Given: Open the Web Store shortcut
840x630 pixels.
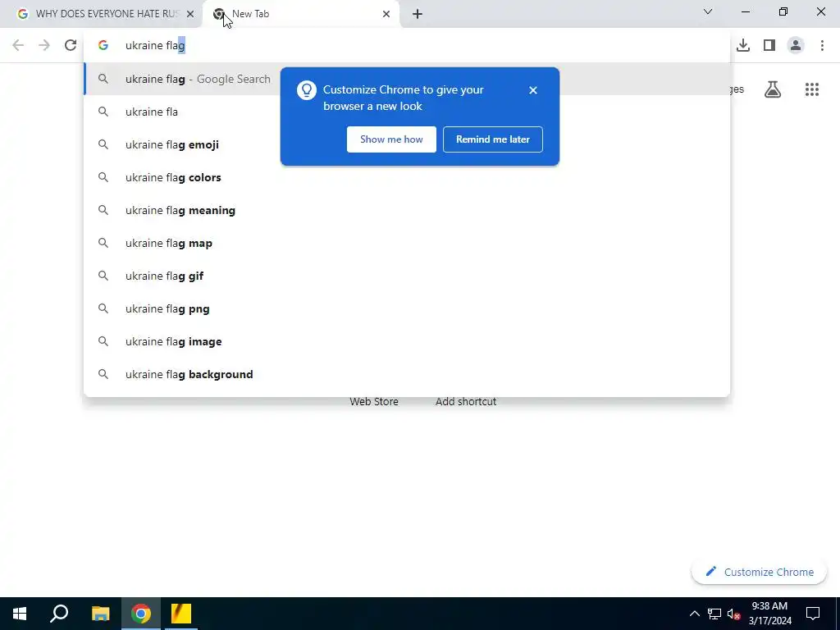Looking at the screenshot, I should click(x=374, y=402).
